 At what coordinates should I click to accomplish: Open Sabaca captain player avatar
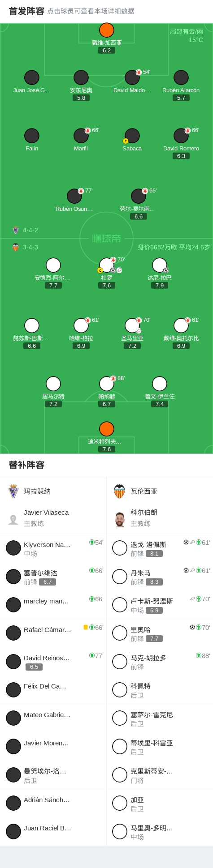132,136
